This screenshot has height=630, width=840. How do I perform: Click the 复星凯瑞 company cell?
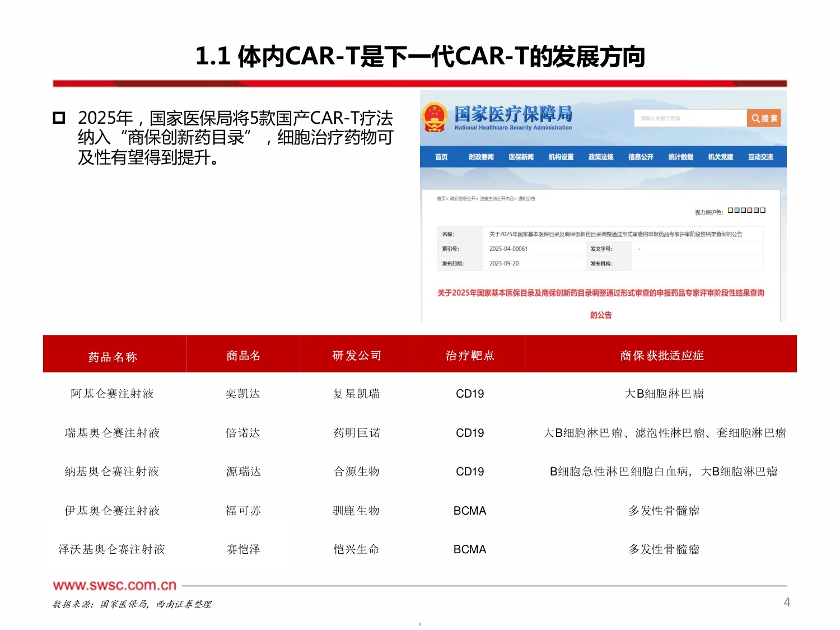click(357, 394)
